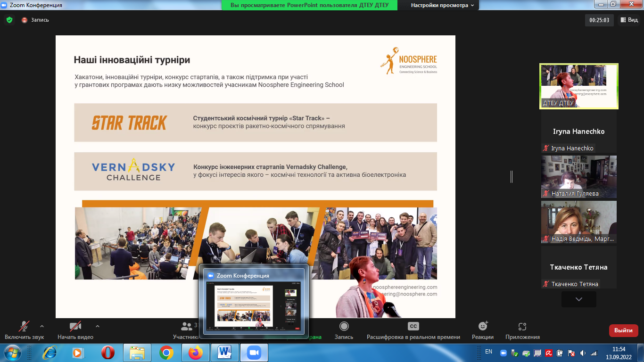This screenshot has width=644, height=362.
Task: Leave the meeting with Выйти
Action: [624, 330]
